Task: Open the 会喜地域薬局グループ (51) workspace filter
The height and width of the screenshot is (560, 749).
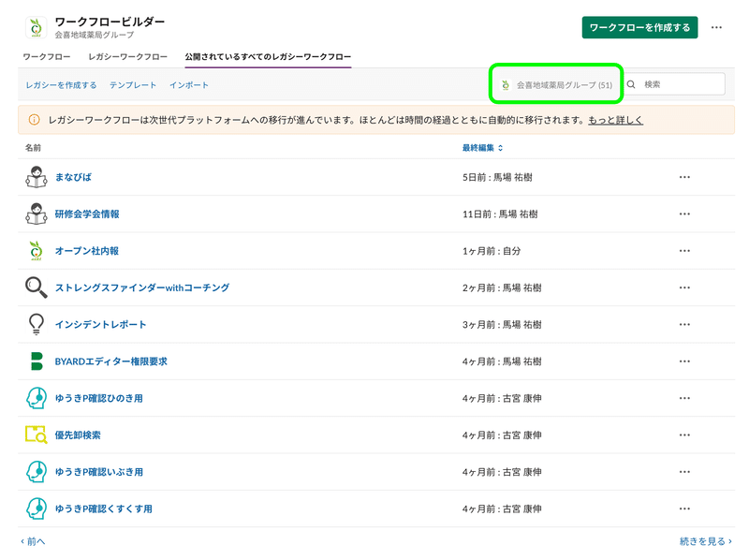Action: tap(556, 85)
